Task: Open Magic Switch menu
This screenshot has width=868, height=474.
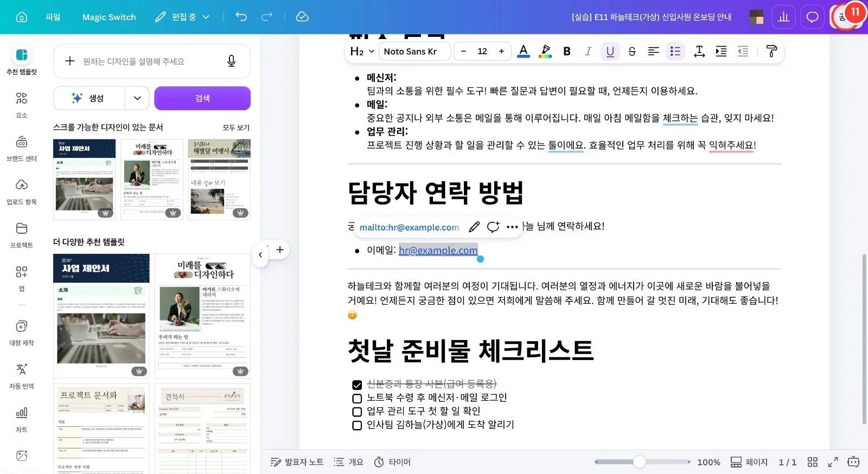Action: (109, 17)
